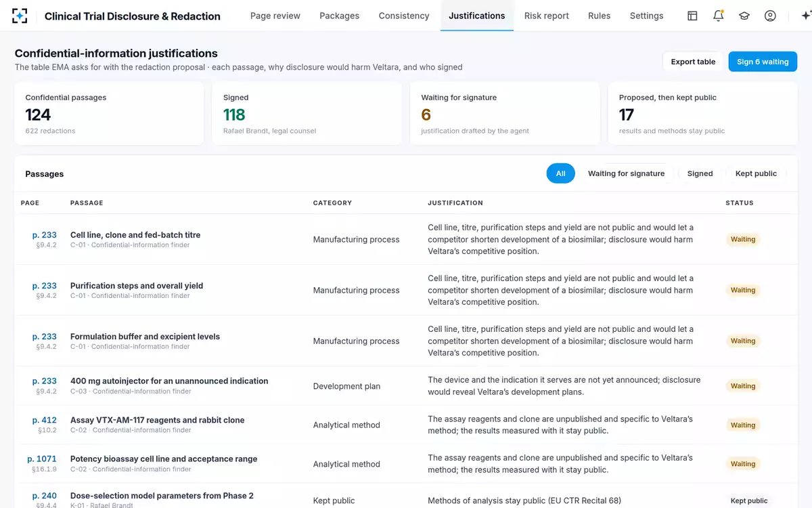Filter passages by Signed

coord(700,173)
